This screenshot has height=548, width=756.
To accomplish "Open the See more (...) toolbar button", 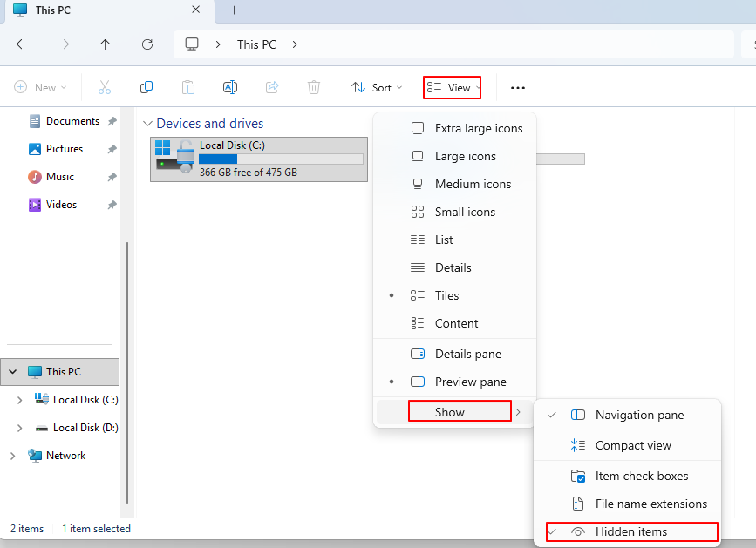I will pos(517,87).
